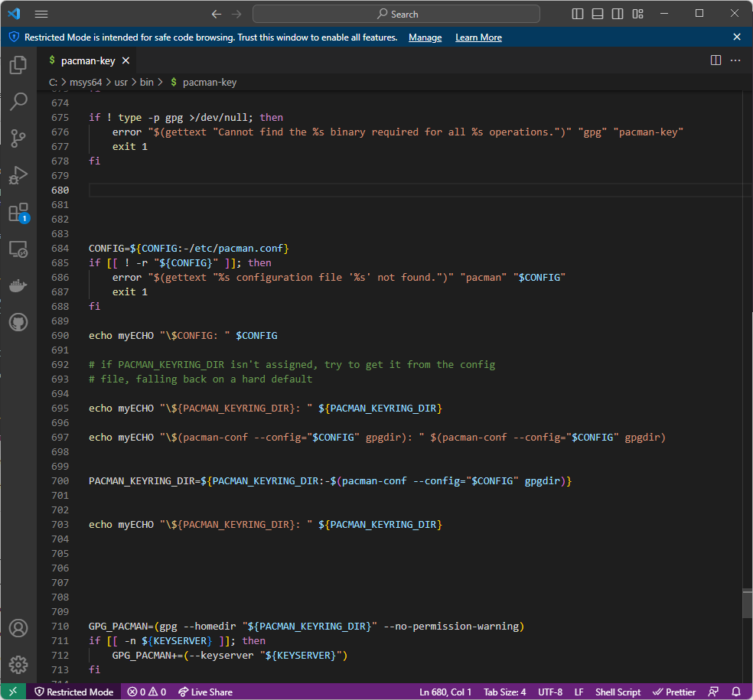753x700 pixels.
Task: Open the Docker sidebar view
Action: pyautogui.click(x=17, y=285)
